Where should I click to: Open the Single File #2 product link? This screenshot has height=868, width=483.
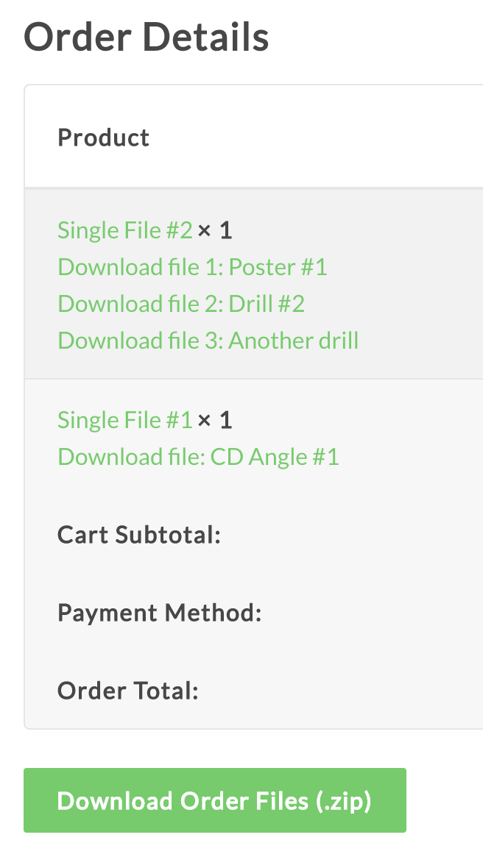[124, 231]
